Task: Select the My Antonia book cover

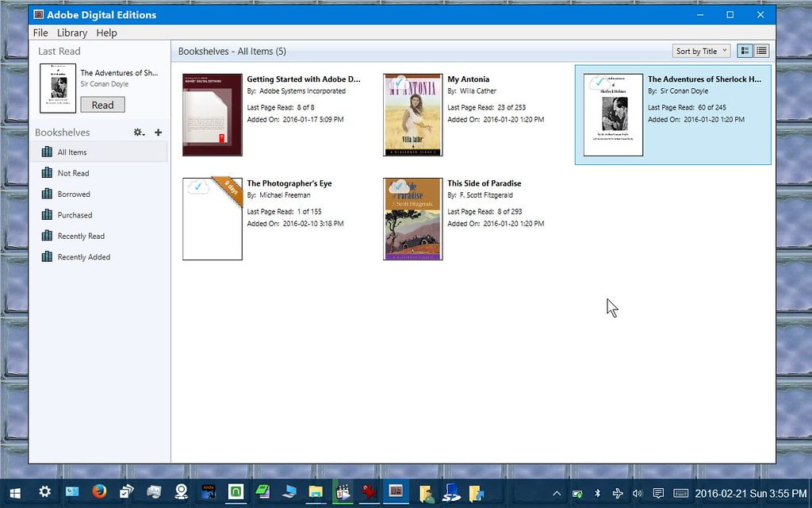Action: tap(412, 114)
